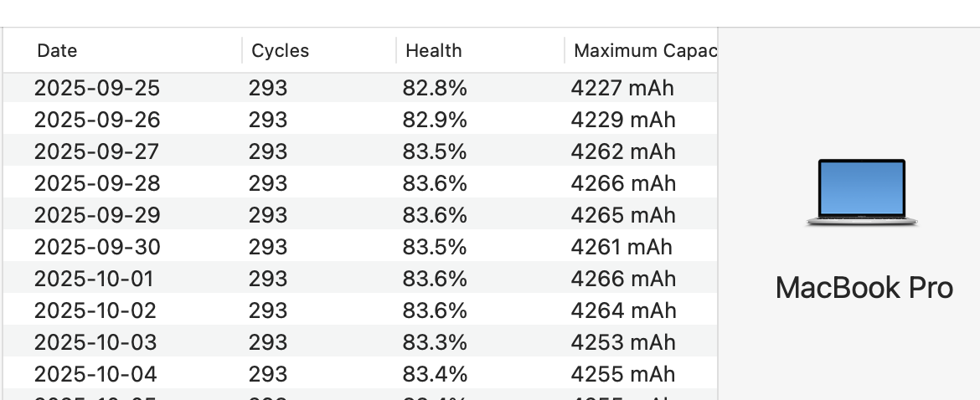
Task: Select the 83.3% health value
Action: (x=434, y=342)
